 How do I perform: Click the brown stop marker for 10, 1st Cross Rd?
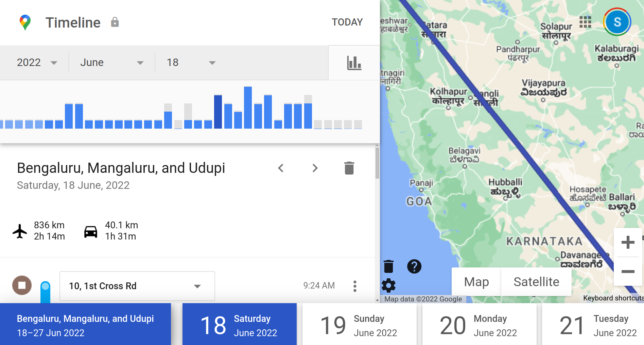pyautogui.click(x=22, y=285)
